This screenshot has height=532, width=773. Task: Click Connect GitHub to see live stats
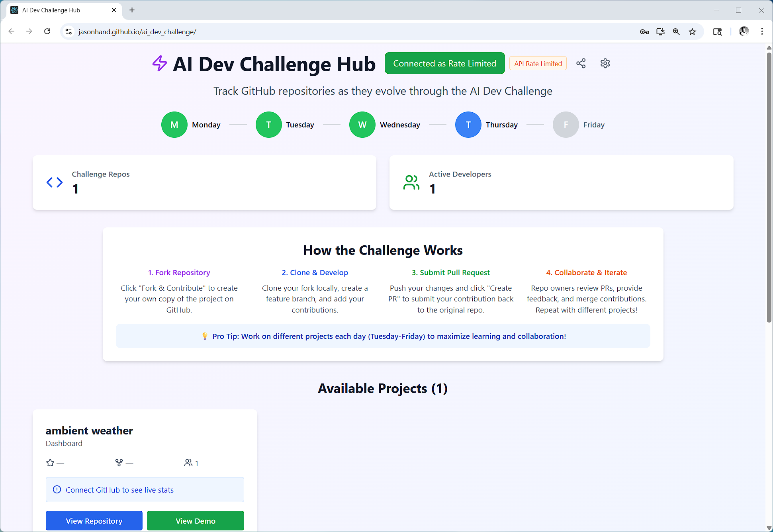(x=119, y=490)
